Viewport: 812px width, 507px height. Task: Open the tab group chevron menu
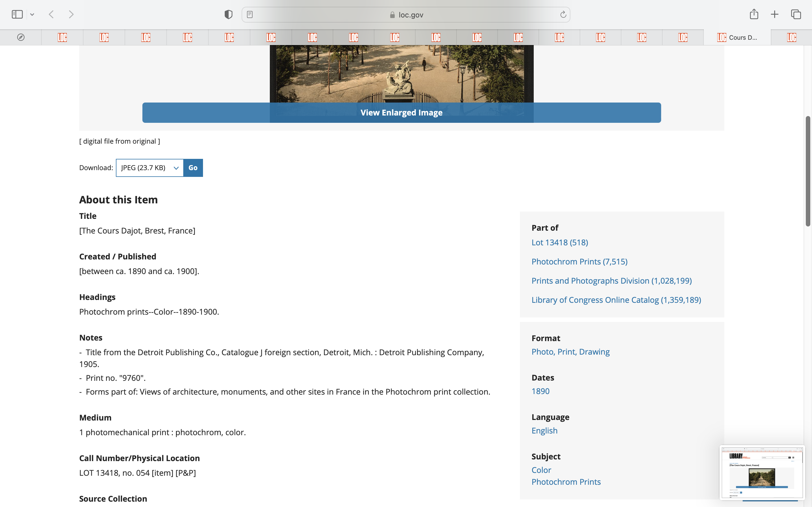32,14
